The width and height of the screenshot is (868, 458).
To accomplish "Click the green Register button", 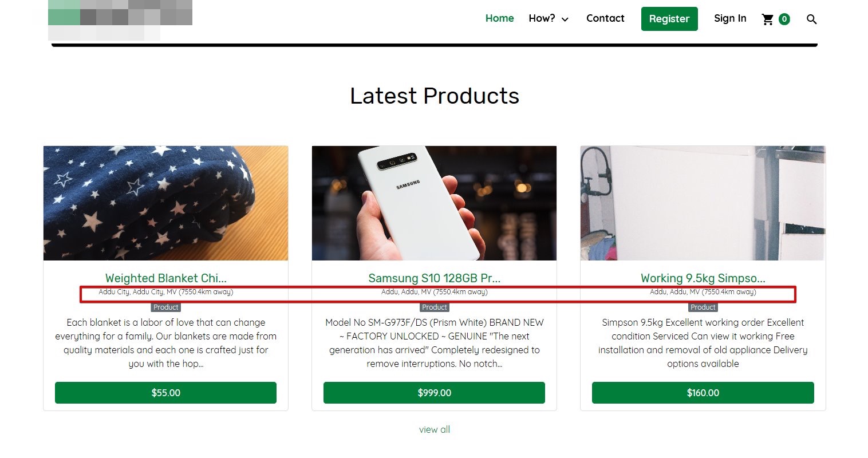I will [669, 19].
